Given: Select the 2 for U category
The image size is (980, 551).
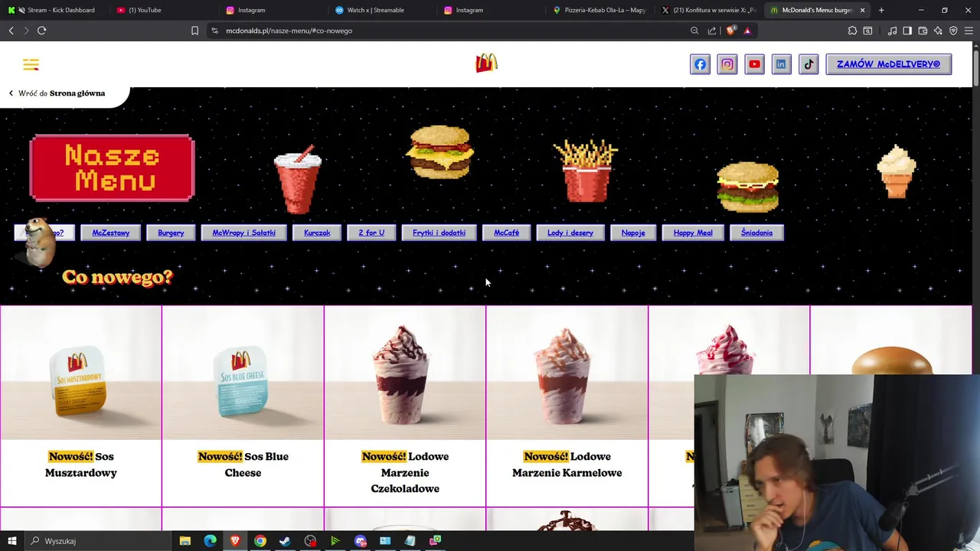Looking at the screenshot, I should coord(371,233).
